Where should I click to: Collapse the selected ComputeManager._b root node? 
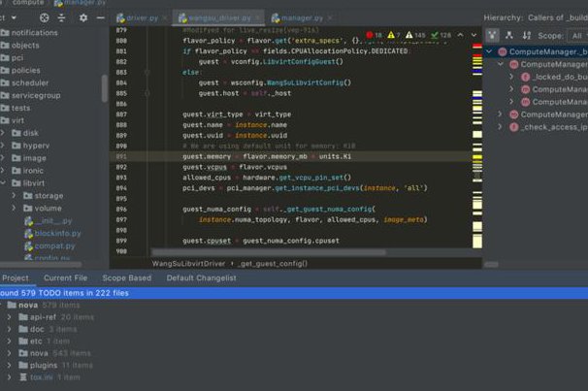489,51
